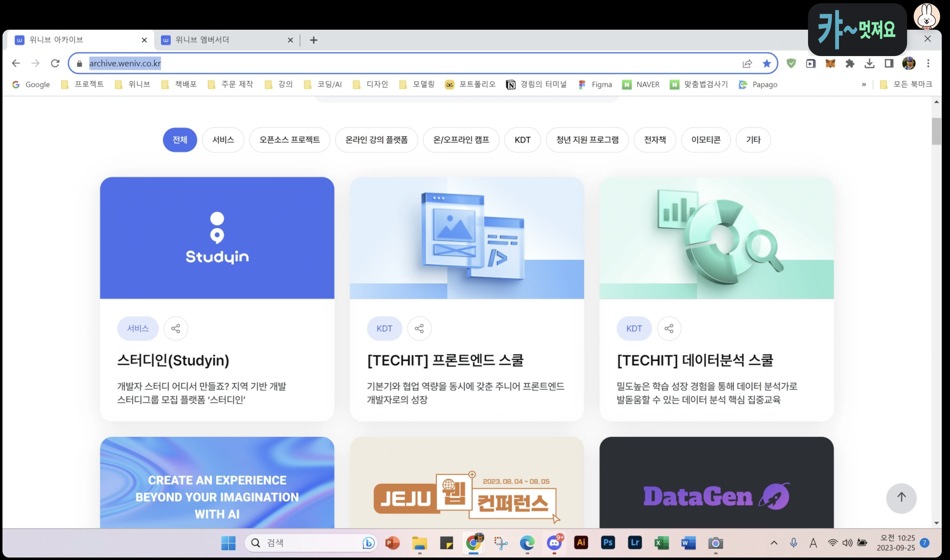The height and width of the screenshot is (560, 950).
Task: Click share icon on 데이터분석 스쿨 card
Action: click(669, 328)
